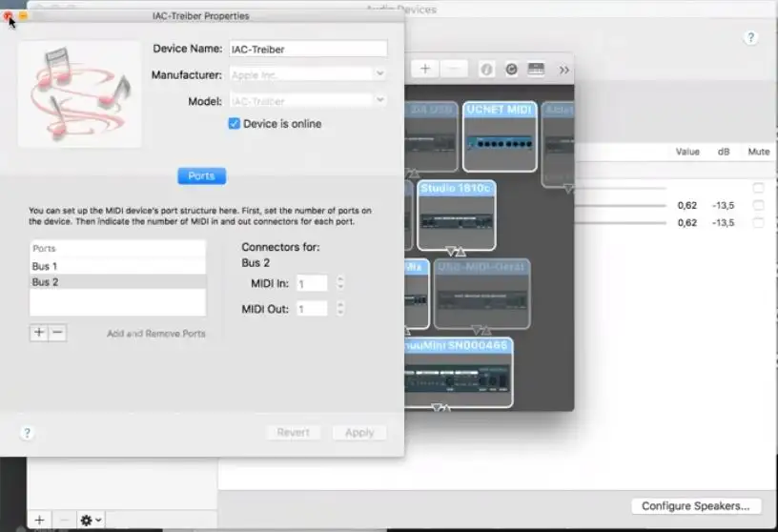Click the Revert button
This screenshot has width=778, height=532.
coord(293,432)
